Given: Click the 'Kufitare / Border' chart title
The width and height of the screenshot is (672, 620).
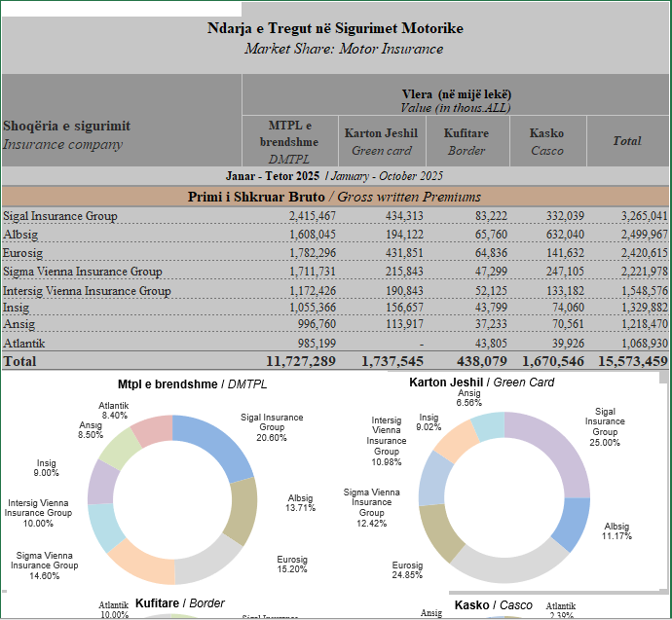Looking at the screenshot, I should (179, 603).
